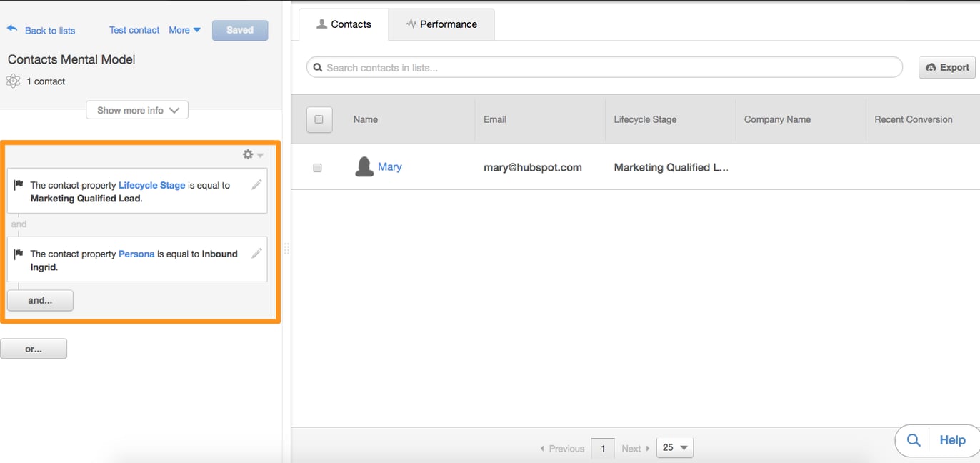The width and height of the screenshot is (980, 463).
Task: Click the Company Name column header
Action: click(777, 119)
